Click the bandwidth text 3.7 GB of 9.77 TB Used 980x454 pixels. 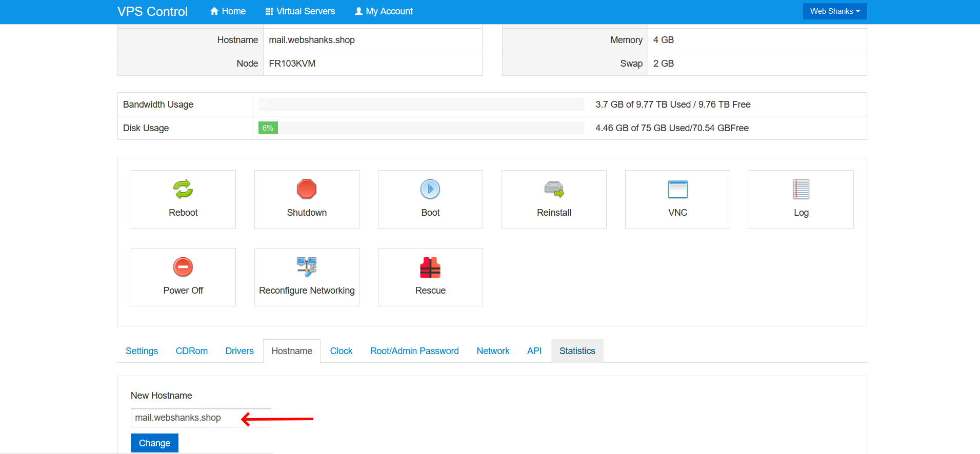pos(643,105)
